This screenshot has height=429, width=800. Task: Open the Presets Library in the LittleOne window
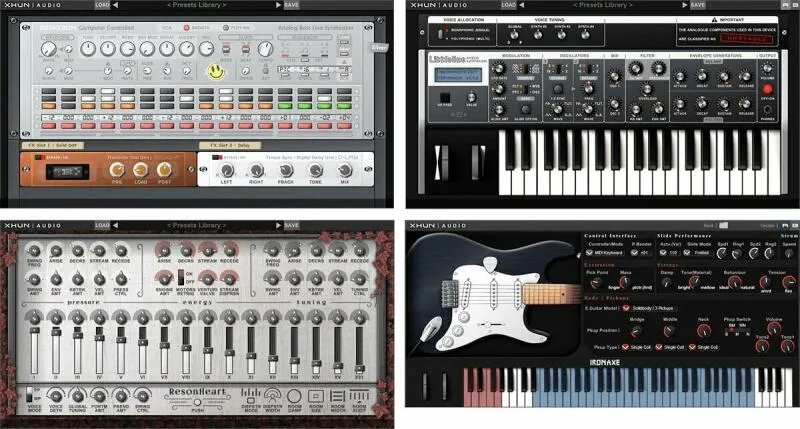point(603,5)
